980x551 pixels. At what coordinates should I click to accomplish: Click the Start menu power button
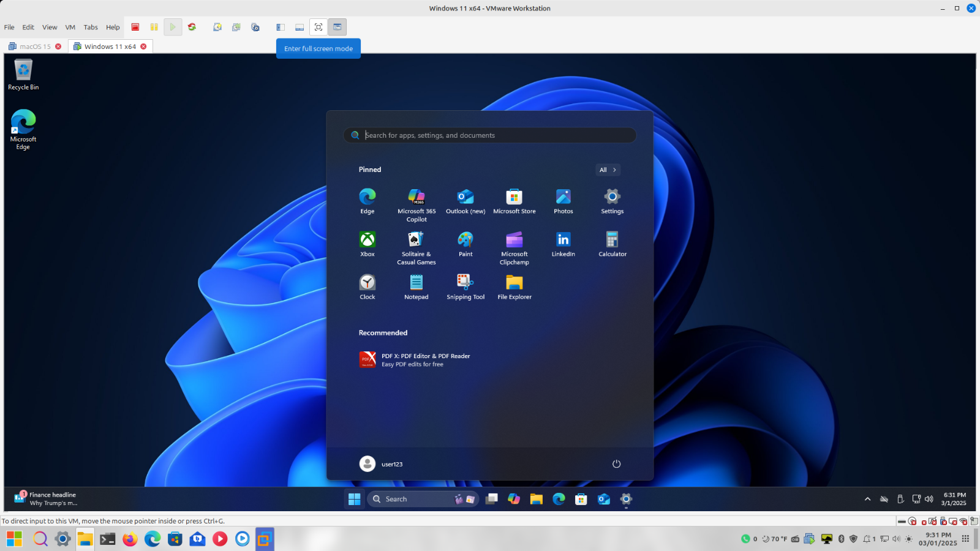tap(617, 464)
